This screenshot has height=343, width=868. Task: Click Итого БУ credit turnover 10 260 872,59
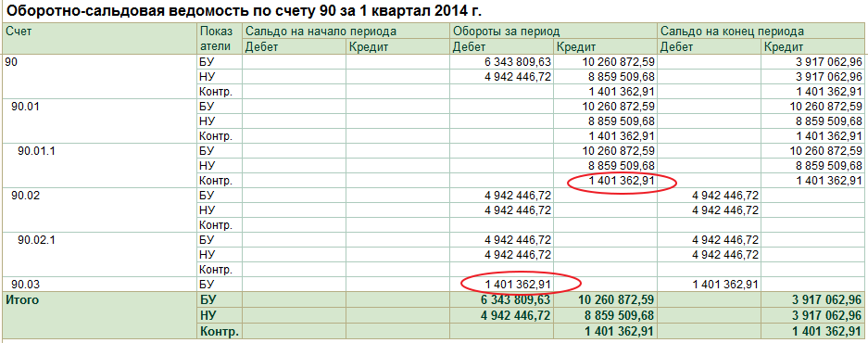pyautogui.click(x=616, y=299)
